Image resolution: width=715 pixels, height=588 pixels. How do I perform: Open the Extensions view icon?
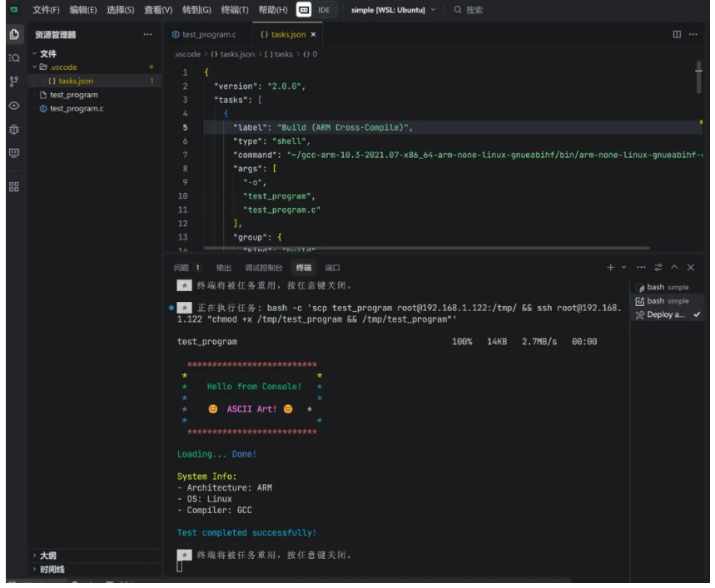click(x=13, y=186)
